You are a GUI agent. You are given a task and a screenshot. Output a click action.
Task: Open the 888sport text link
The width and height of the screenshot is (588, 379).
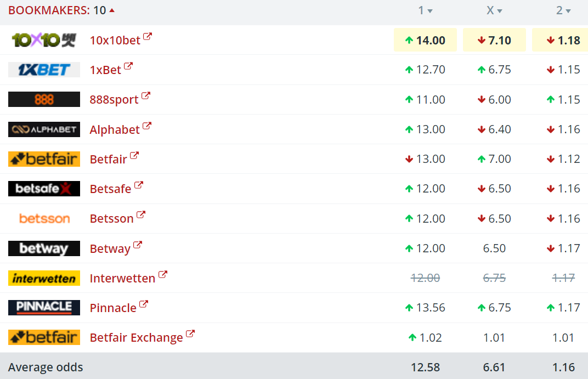coord(114,100)
